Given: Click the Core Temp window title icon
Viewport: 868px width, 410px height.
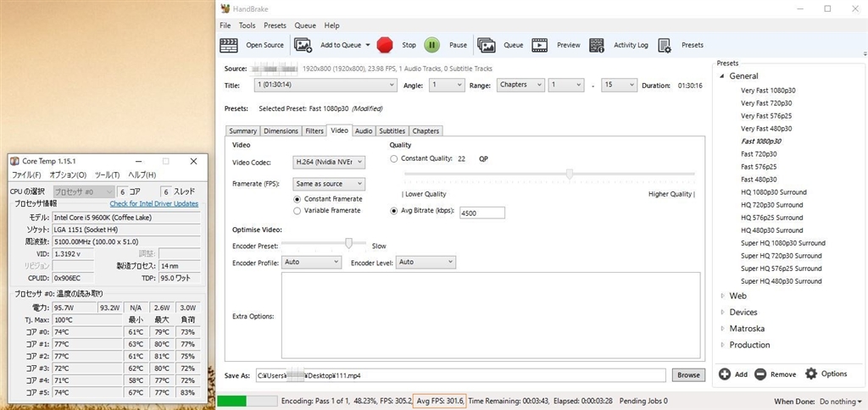Looking at the screenshot, I should 14,161.
